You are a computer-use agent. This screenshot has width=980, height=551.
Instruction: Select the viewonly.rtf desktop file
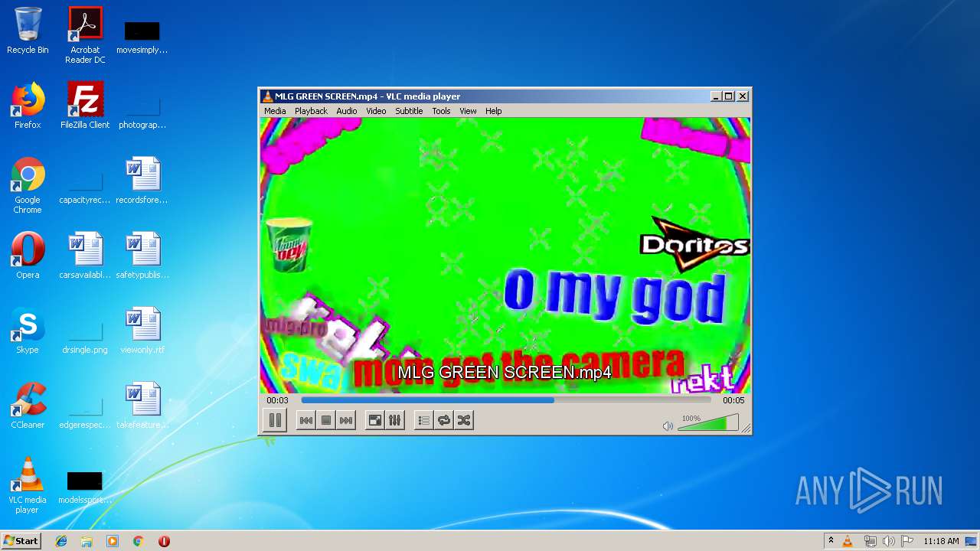pyautogui.click(x=142, y=331)
